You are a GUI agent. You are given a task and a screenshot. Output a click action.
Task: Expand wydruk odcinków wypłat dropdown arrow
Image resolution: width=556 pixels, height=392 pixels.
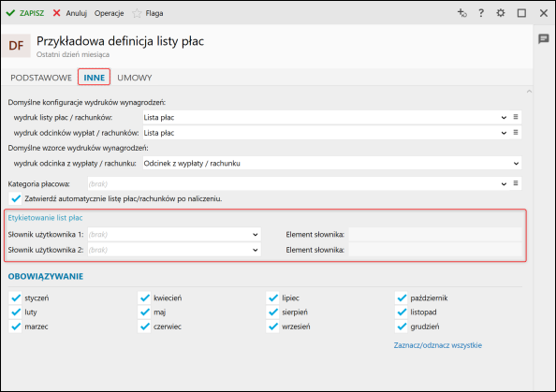(504, 133)
